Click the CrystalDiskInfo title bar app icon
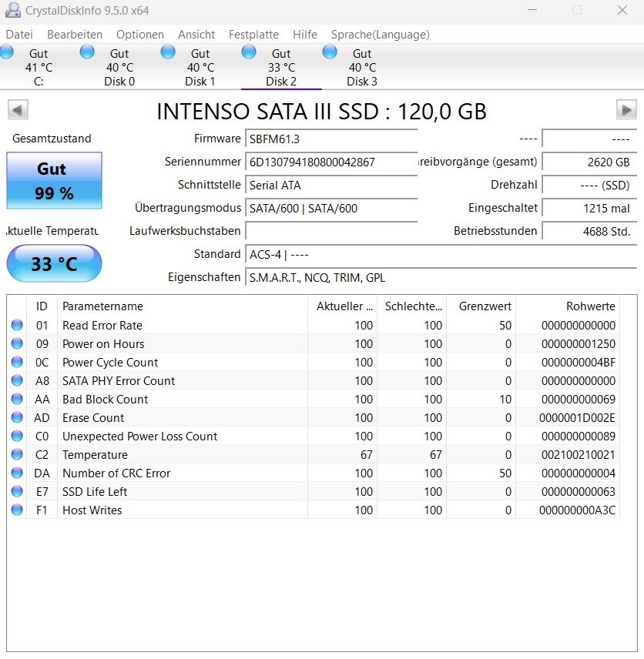The image size is (644, 659). pos(12,10)
